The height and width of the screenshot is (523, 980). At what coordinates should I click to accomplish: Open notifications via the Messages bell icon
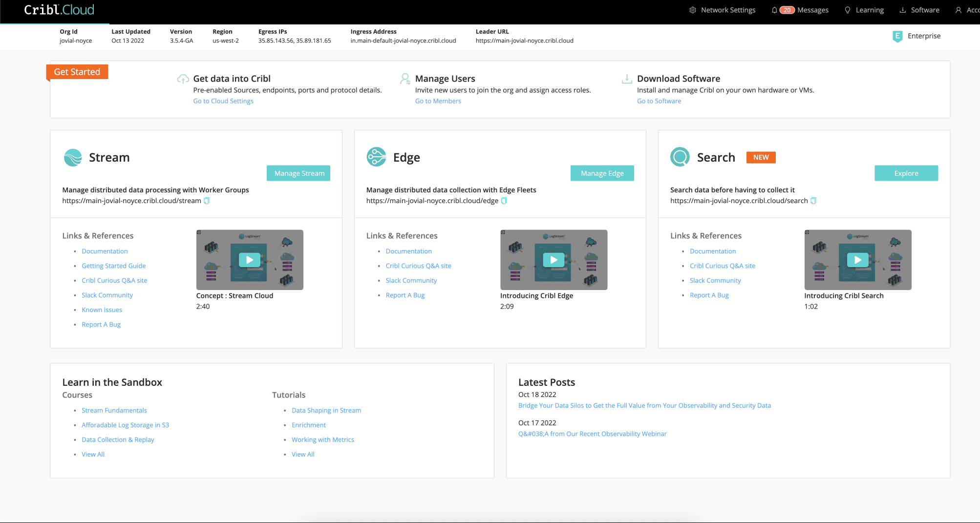tap(774, 10)
